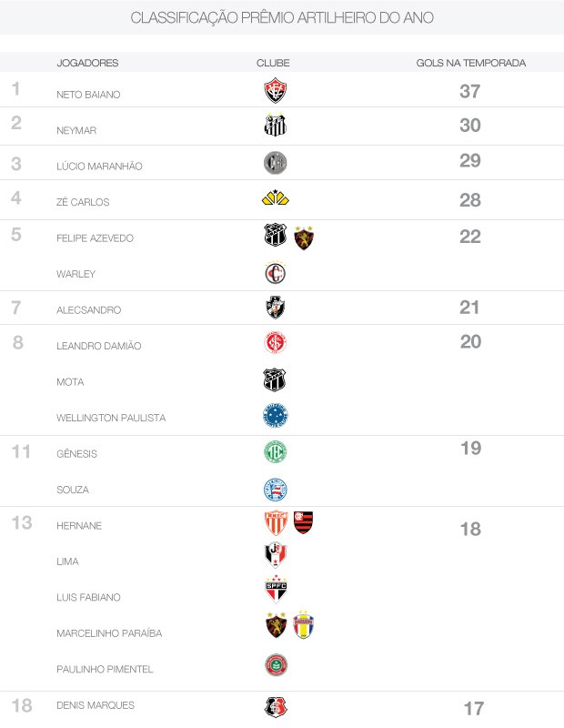Click the Santa Cruz crest beside Denis Marques

(x=276, y=707)
